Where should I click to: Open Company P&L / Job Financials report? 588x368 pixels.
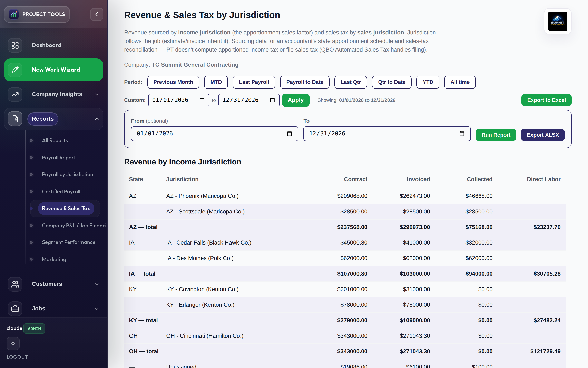coord(75,225)
